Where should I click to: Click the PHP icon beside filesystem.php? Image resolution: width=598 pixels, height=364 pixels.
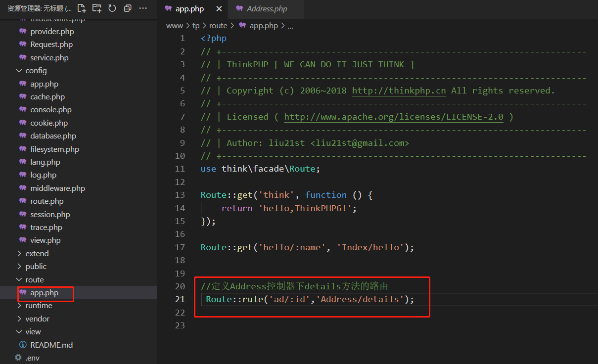click(x=23, y=149)
